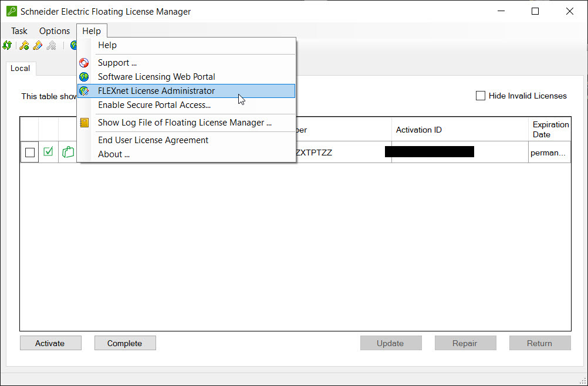Click the Expiration Date column header
The width and height of the screenshot is (588, 386).
(x=550, y=130)
